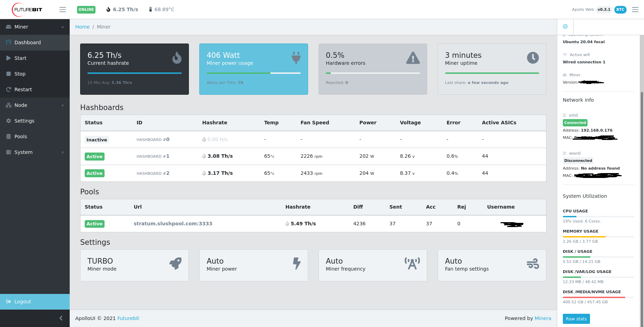Click the 8.37 v voltage value

[x=407, y=173]
